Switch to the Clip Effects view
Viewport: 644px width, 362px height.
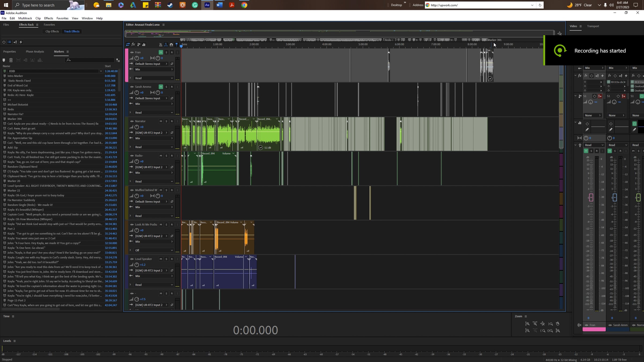52,31
